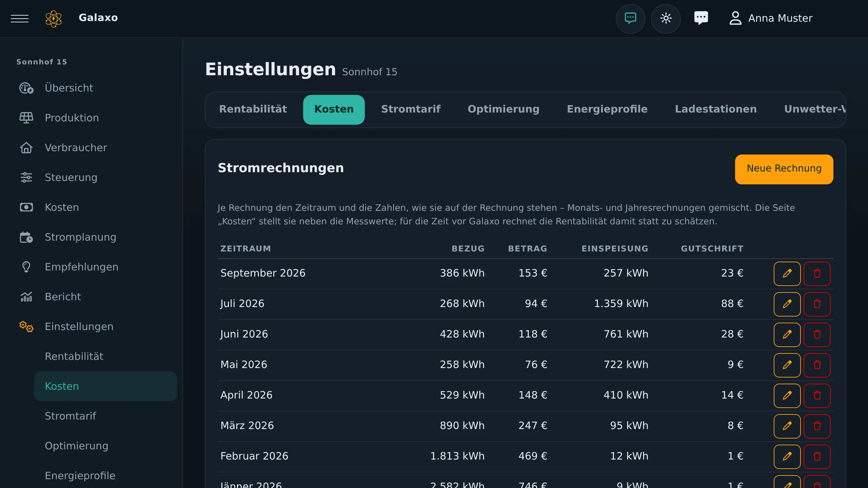Open the Energieprofile tab
Viewport: 868px width, 488px height.
click(607, 109)
